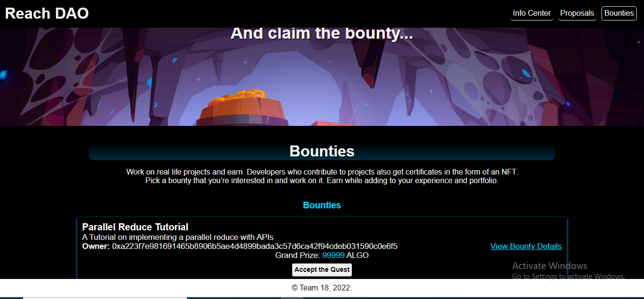
Task: Click the cyan Bounties subheading
Action: pyautogui.click(x=322, y=206)
